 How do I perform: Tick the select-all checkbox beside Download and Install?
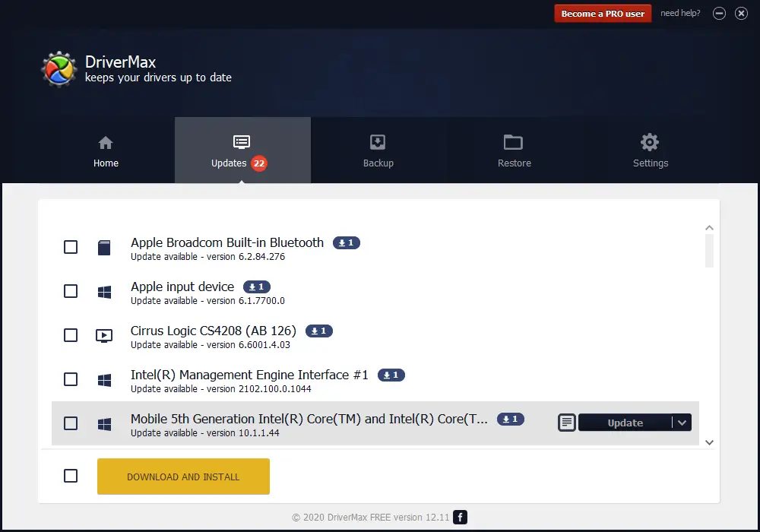point(71,476)
